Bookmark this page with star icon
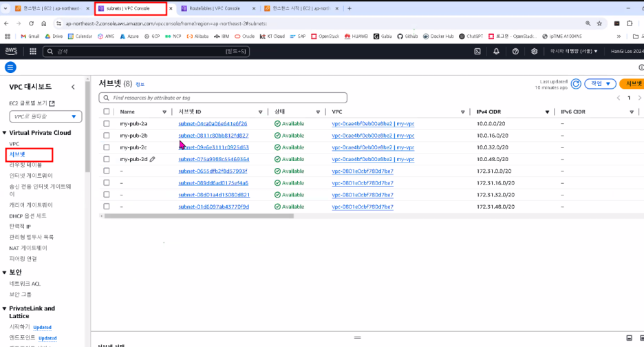The image size is (644, 347). pos(599,24)
